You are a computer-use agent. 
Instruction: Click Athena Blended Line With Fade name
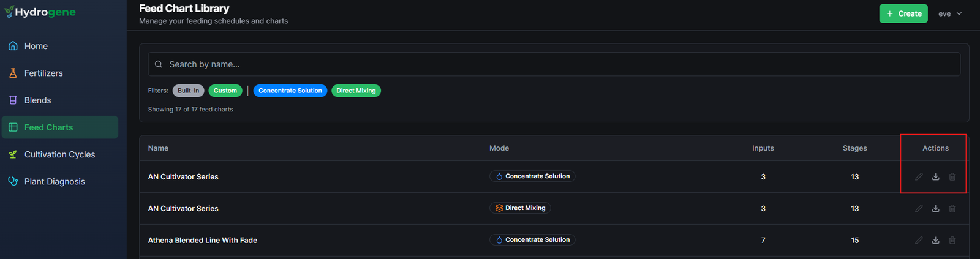[203, 240]
